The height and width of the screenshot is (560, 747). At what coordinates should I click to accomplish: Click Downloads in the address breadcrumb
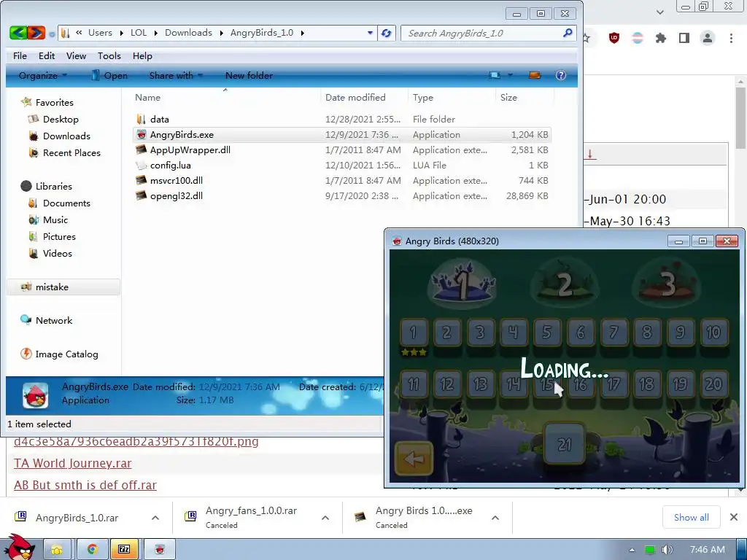click(x=188, y=33)
